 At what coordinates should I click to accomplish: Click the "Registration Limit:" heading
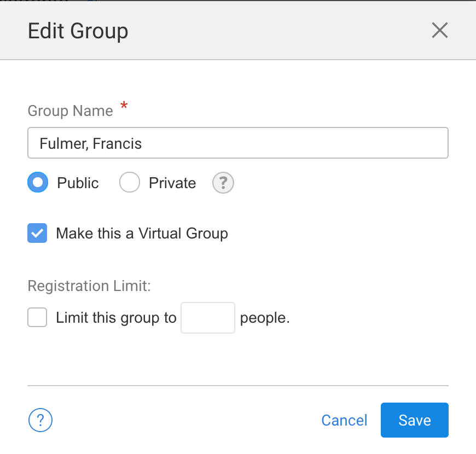pyautogui.click(x=89, y=286)
